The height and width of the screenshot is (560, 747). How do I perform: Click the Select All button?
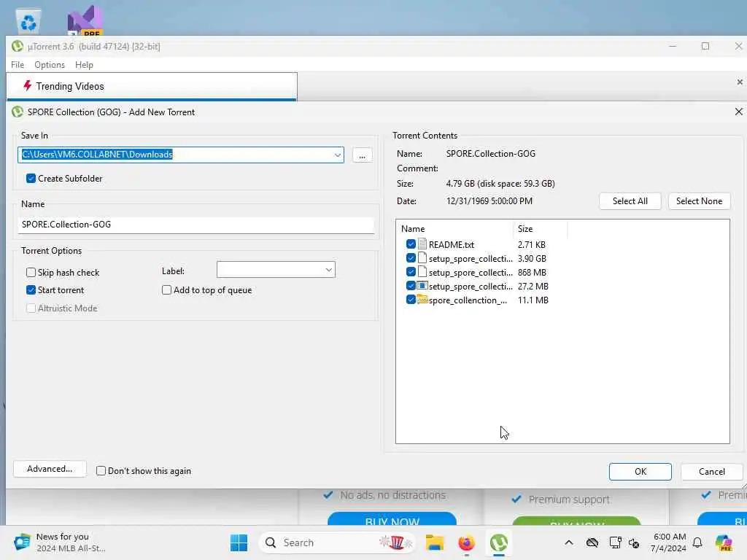coord(630,201)
